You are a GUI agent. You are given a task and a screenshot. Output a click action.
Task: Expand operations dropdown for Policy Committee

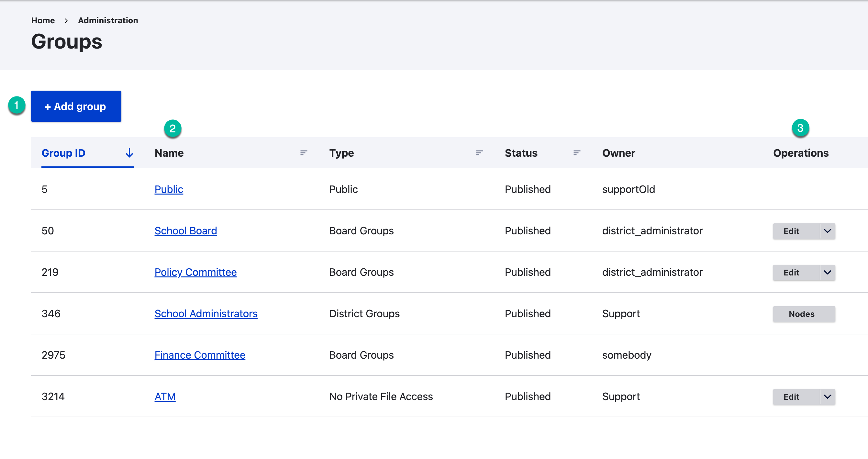pos(828,273)
